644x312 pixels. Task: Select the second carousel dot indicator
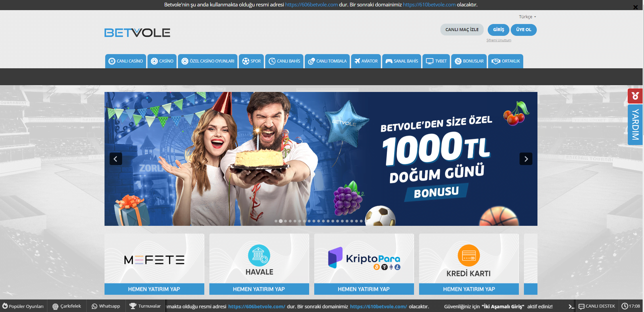click(x=281, y=221)
